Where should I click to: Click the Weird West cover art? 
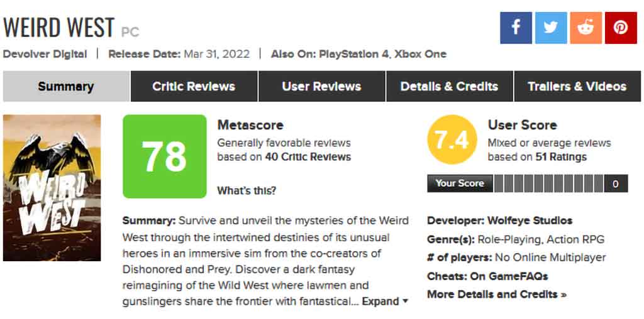(52, 188)
